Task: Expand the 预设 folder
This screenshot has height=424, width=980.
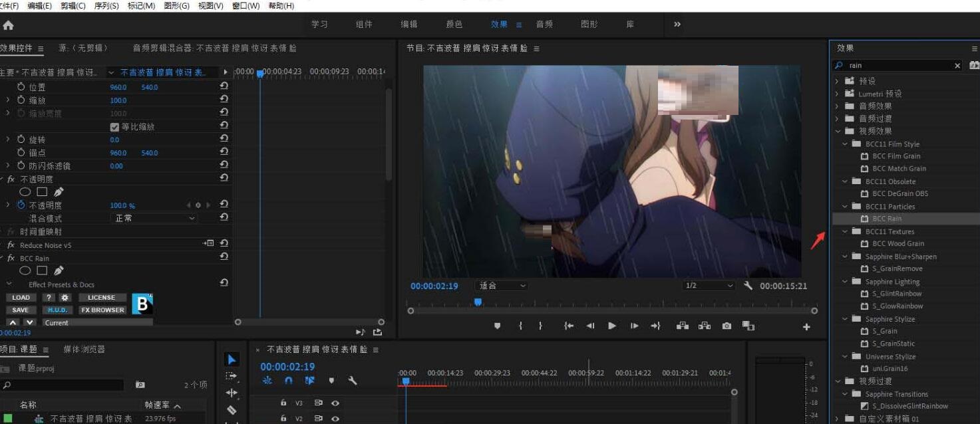Action: pyautogui.click(x=837, y=81)
